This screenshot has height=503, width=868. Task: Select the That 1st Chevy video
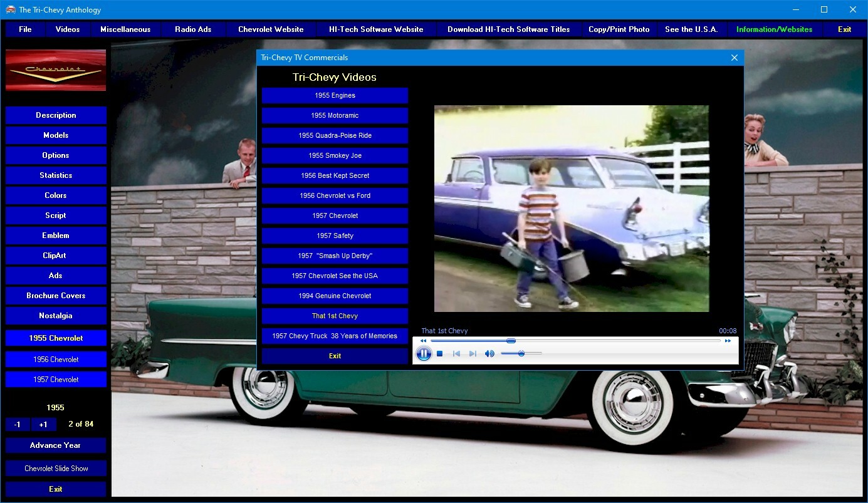(335, 316)
